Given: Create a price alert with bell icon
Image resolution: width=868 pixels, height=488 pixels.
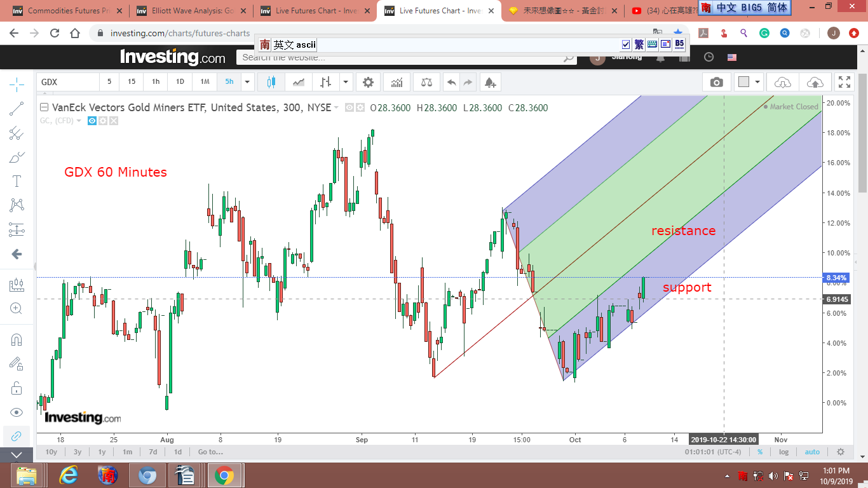Looking at the screenshot, I should (489, 82).
